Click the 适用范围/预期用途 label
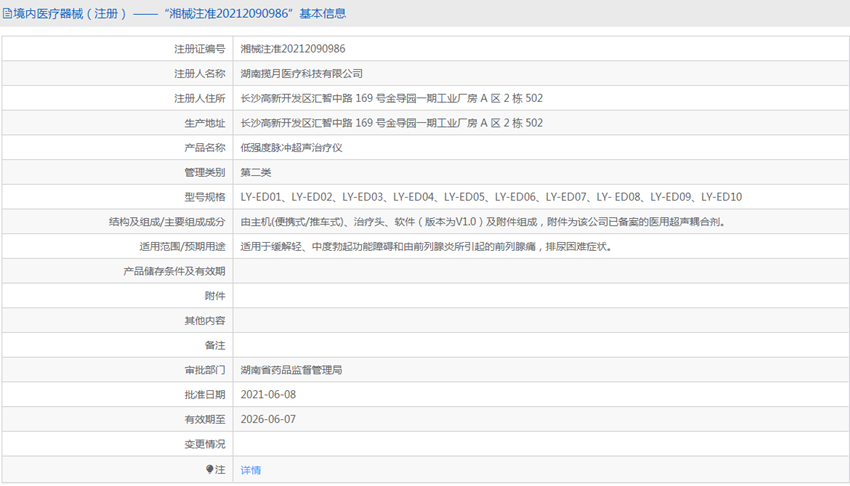 tap(182, 247)
